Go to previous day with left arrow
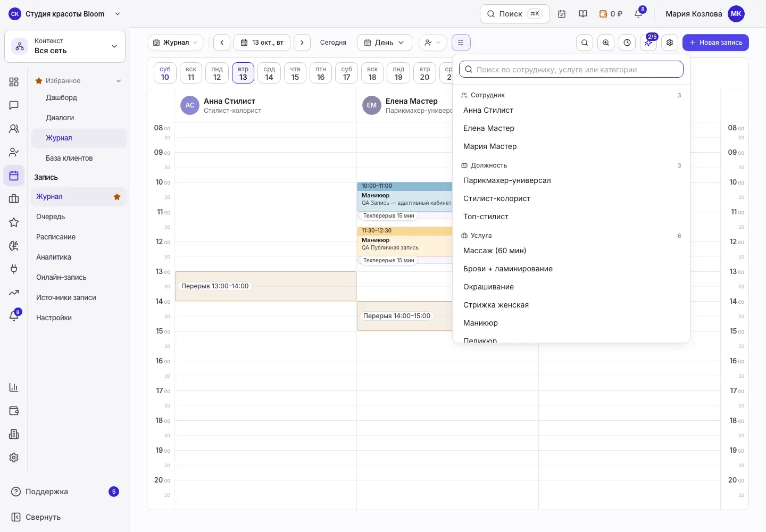The height and width of the screenshot is (532, 766). [222, 43]
